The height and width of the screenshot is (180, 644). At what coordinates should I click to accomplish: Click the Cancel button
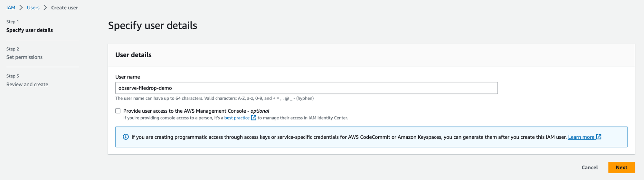(x=590, y=167)
